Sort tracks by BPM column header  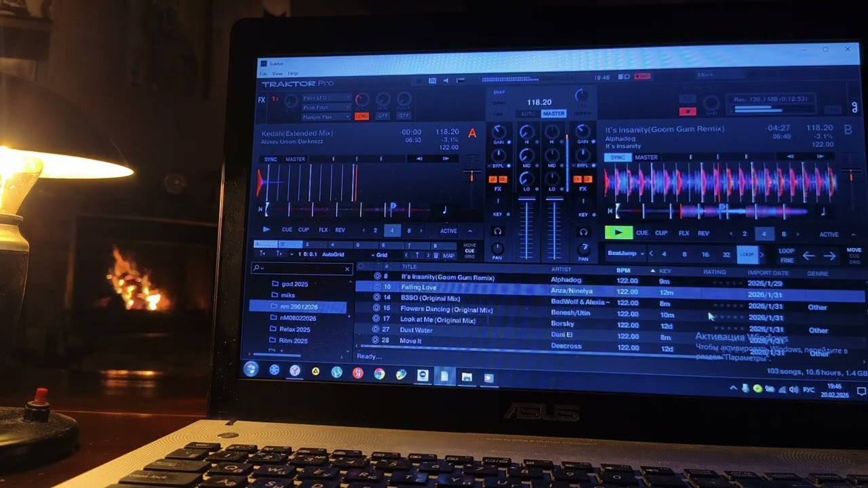tap(623, 270)
